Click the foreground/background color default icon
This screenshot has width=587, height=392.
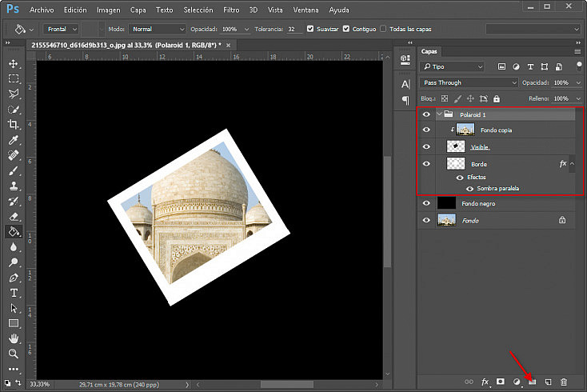7,383
